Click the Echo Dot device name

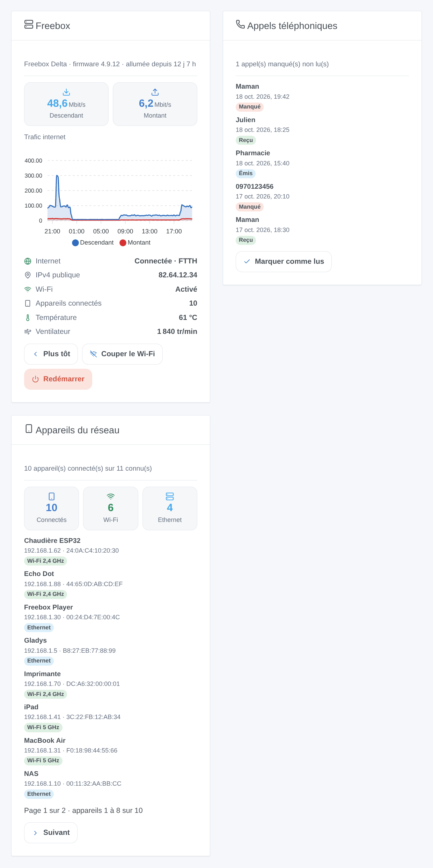[39, 574]
